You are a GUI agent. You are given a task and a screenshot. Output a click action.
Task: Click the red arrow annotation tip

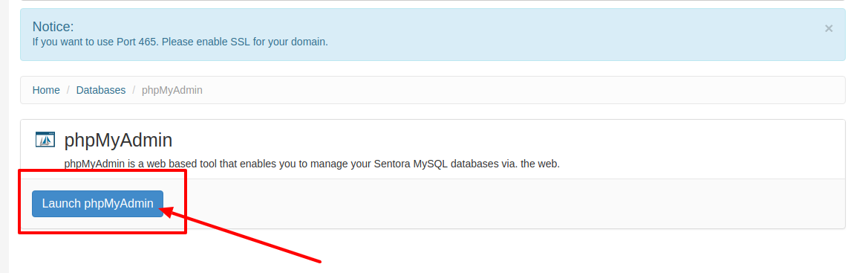162,210
